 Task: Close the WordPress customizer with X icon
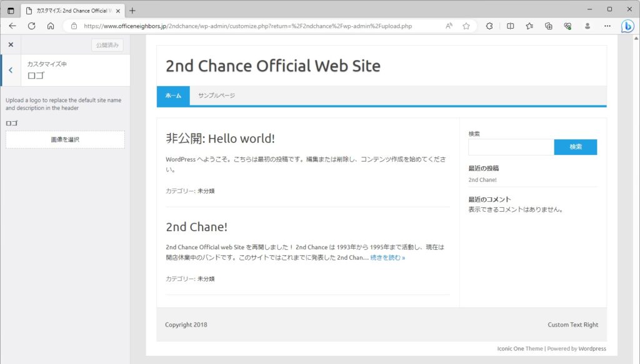(11, 45)
